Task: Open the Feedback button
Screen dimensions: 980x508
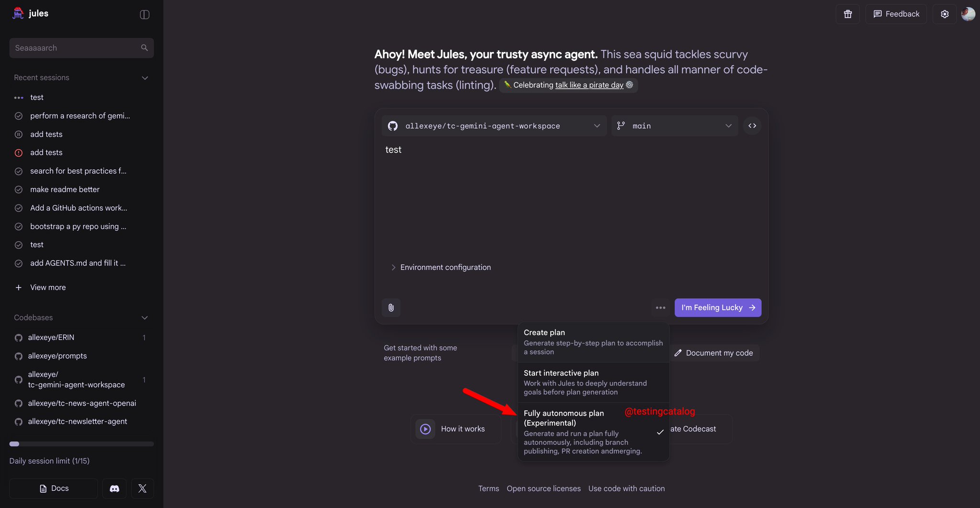Action: coord(896,14)
